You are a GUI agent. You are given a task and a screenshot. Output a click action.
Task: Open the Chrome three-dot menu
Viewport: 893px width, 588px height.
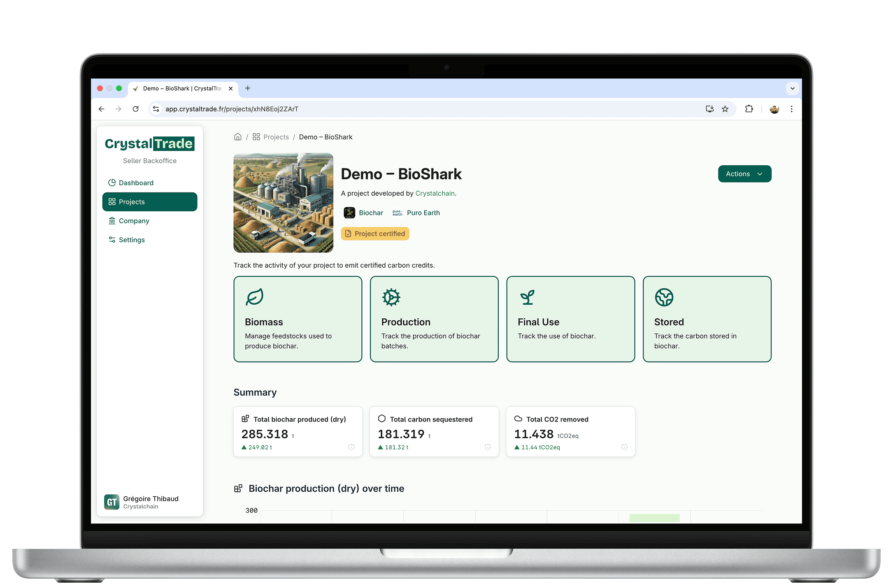point(791,109)
